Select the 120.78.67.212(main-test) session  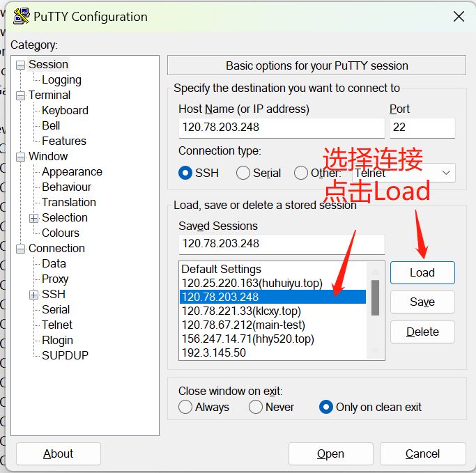273,325
